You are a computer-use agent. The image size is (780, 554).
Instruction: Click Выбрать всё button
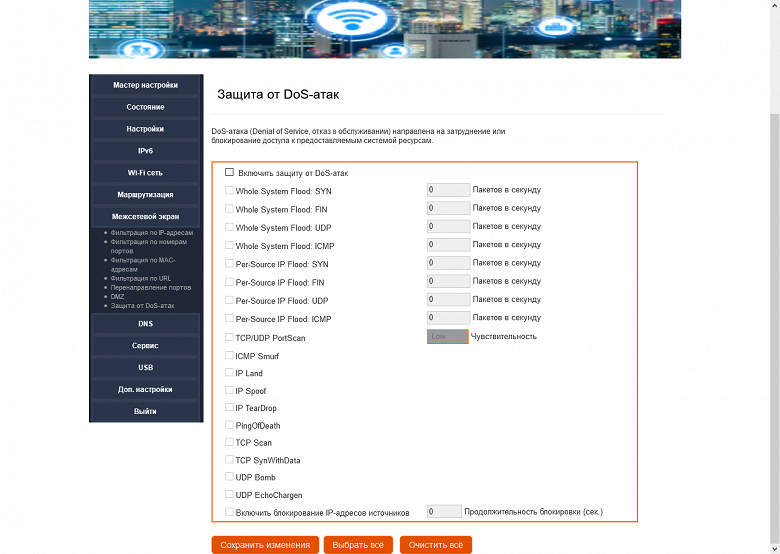click(358, 545)
